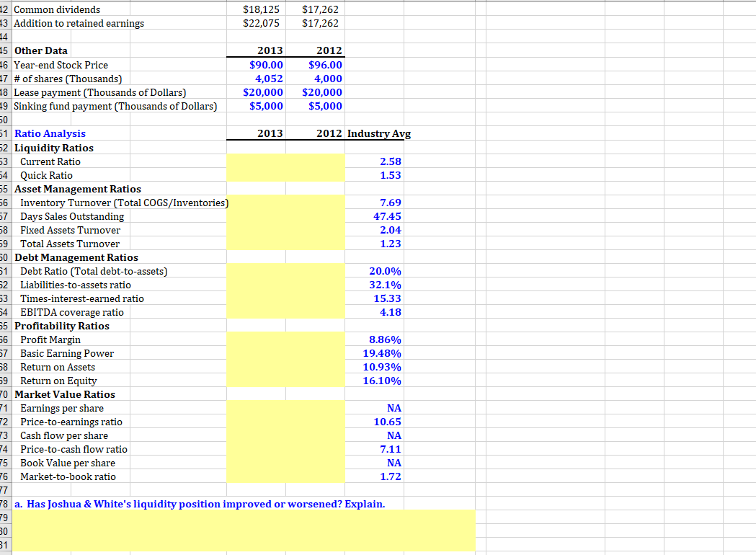Select the 'Profitability Ratios' header
This screenshot has width=756, height=555.
(62, 326)
